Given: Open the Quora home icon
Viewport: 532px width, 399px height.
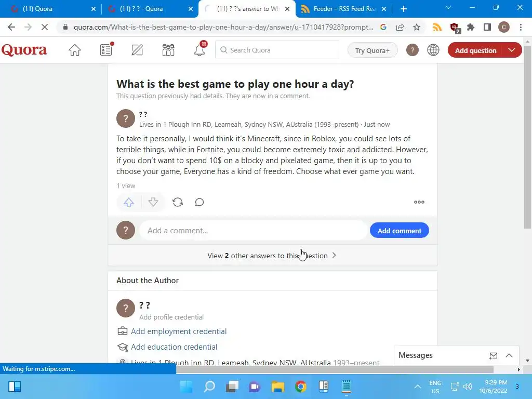Looking at the screenshot, I should pos(75,50).
